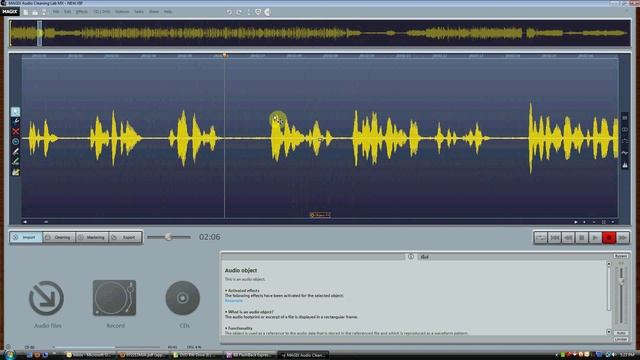Open the info tab icon in help panel

tap(411, 256)
